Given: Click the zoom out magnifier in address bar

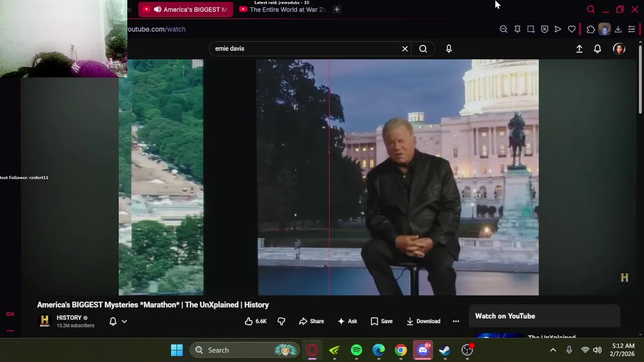Looking at the screenshot, I should [x=503, y=29].
